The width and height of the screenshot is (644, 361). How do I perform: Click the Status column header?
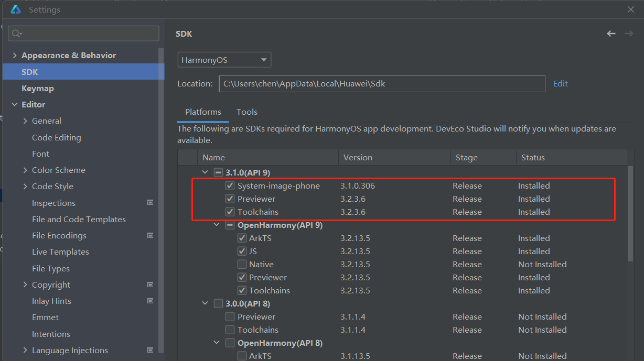[572, 157]
